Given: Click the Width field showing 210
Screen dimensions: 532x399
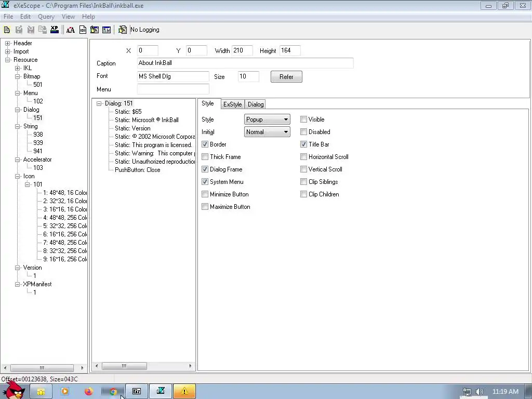Looking at the screenshot, I should click(x=242, y=50).
